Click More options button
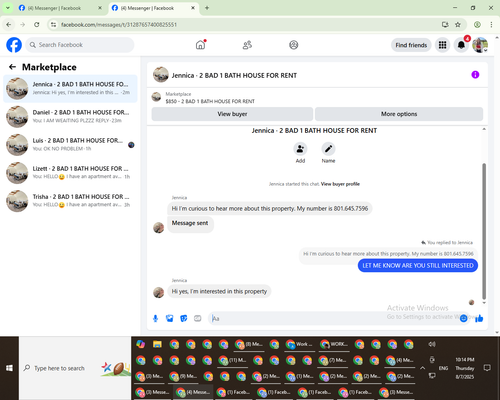This screenshot has height=400, width=500. click(x=399, y=114)
